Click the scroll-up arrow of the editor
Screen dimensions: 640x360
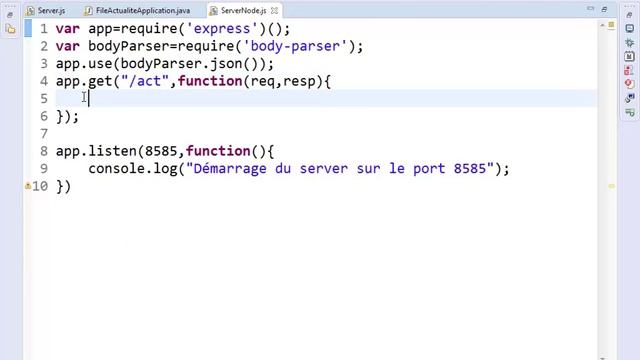coord(602,25)
